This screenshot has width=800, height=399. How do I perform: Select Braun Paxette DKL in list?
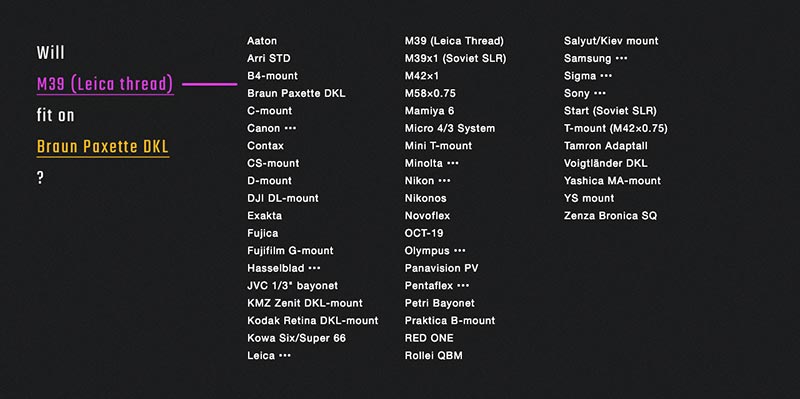[296, 93]
